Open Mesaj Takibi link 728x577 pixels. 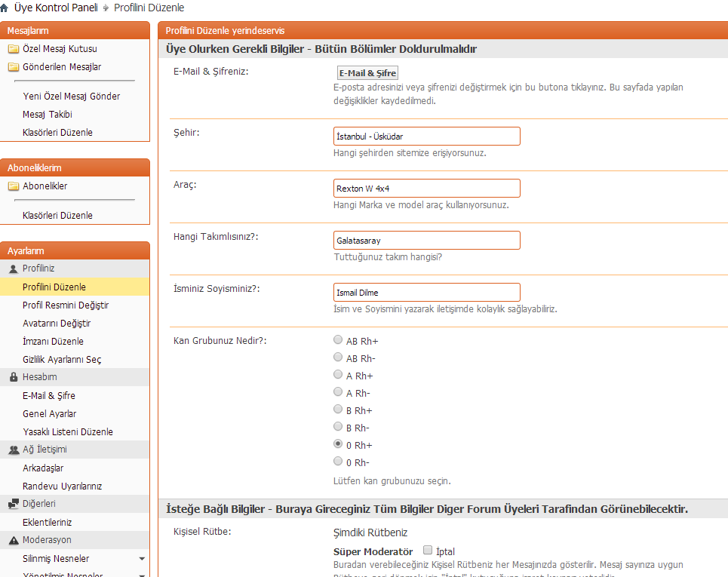click(x=48, y=114)
